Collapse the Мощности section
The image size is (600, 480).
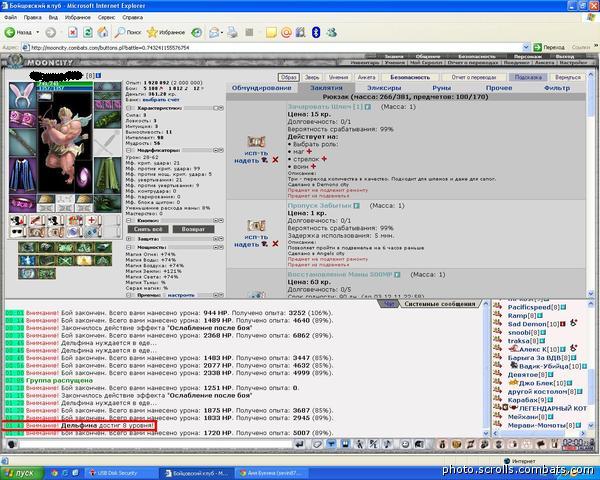[129, 247]
